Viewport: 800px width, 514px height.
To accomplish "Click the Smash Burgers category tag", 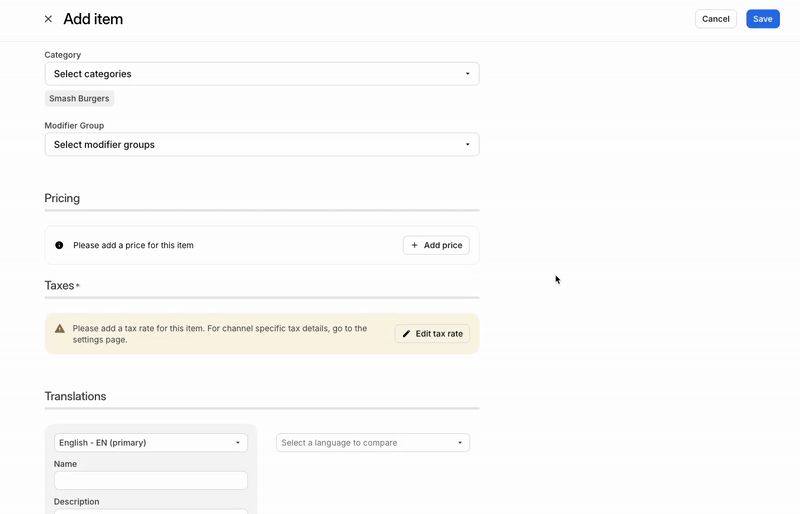I will pyautogui.click(x=79, y=99).
